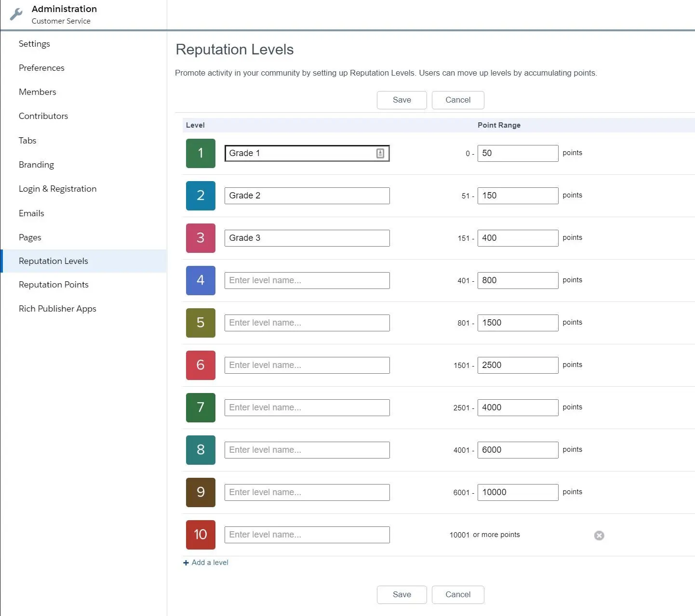Open Pages in the sidebar
The height and width of the screenshot is (616, 695).
(x=30, y=237)
